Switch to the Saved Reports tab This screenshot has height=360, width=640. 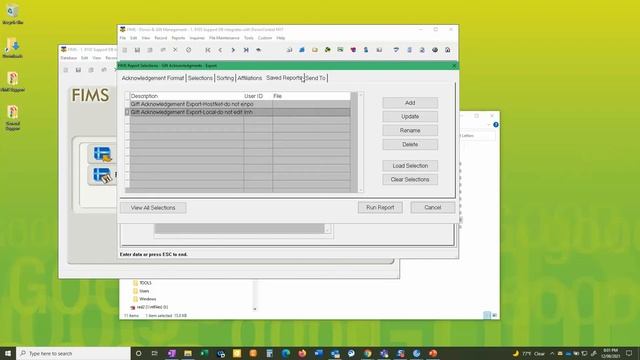pyautogui.click(x=284, y=78)
